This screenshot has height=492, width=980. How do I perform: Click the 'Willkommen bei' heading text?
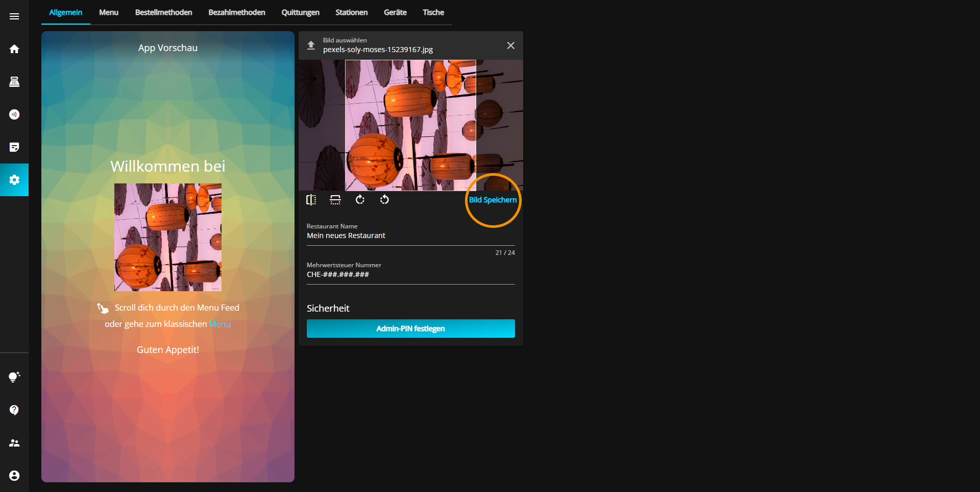click(x=168, y=166)
